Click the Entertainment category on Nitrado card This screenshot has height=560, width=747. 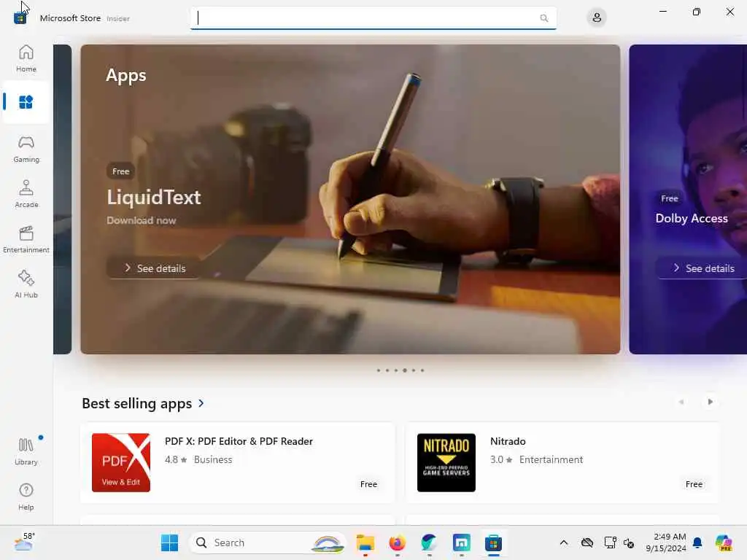551,459
